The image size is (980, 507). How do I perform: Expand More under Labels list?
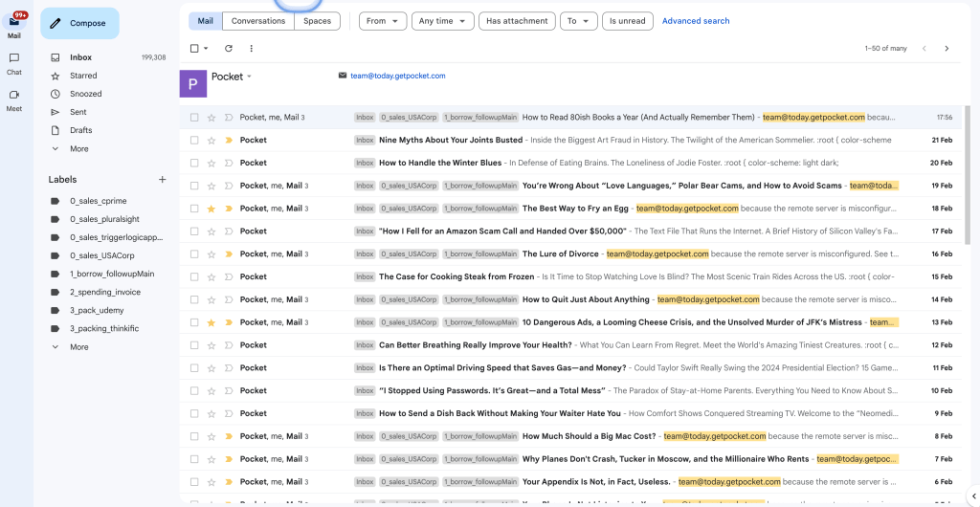78,347
